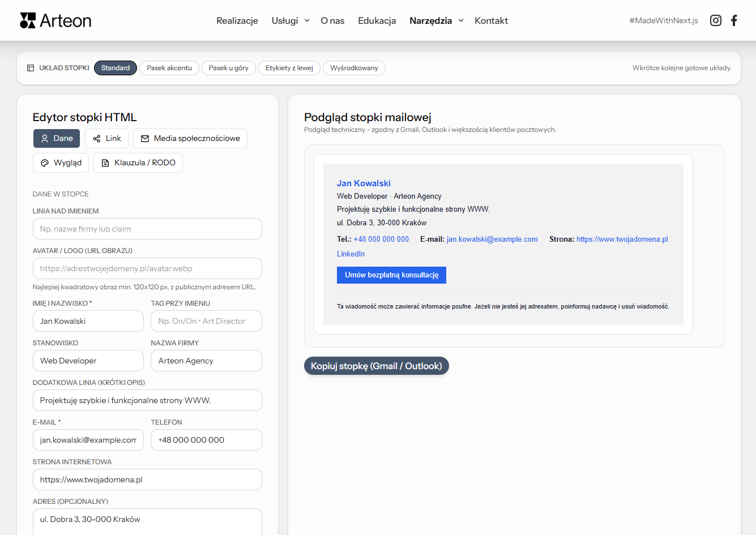Open Arteon's Facebook page
This screenshot has width=756, height=535.
[x=734, y=20]
